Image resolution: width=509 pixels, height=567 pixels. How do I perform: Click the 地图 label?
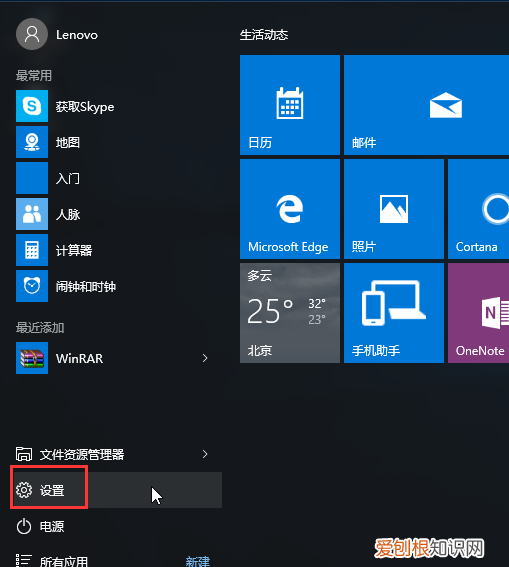68,142
